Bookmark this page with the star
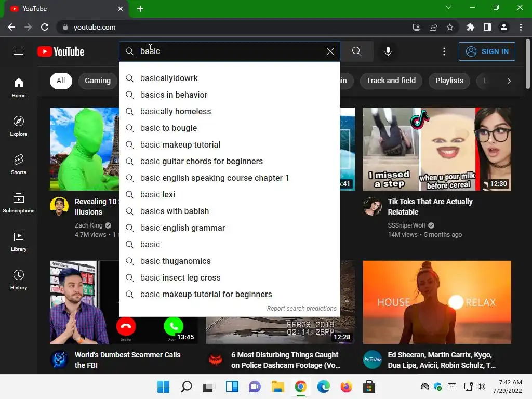 tap(450, 27)
